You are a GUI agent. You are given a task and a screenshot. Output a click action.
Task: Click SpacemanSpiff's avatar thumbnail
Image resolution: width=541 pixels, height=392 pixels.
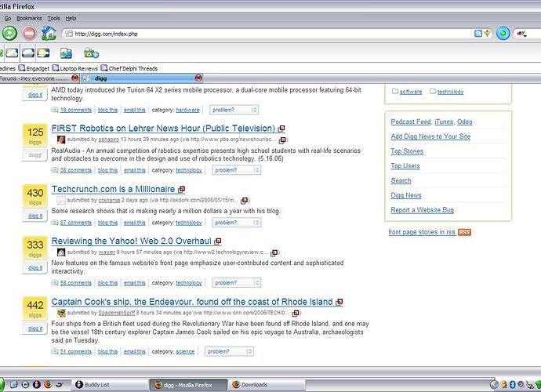click(x=61, y=313)
